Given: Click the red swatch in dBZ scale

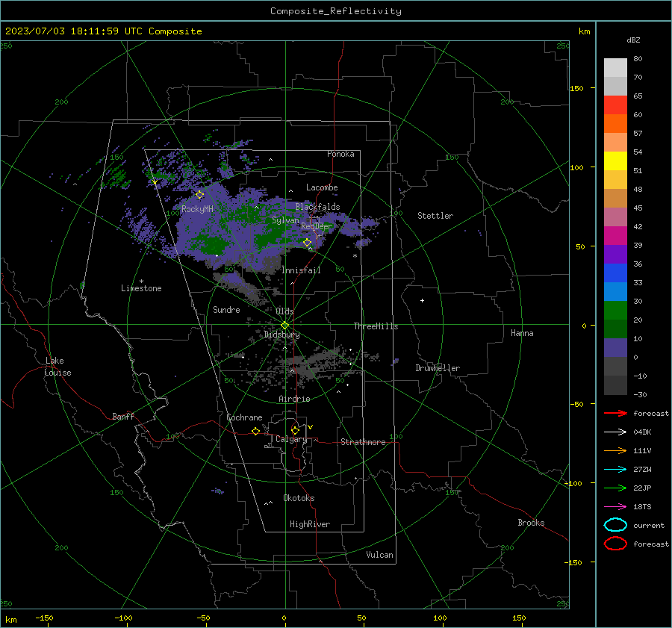Looking at the screenshot, I should point(615,105).
